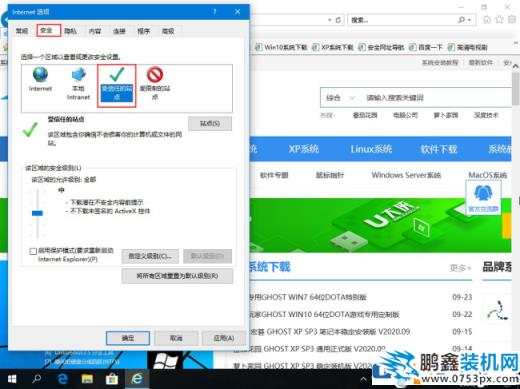Open the Linux系统 navigation menu

(x=371, y=149)
